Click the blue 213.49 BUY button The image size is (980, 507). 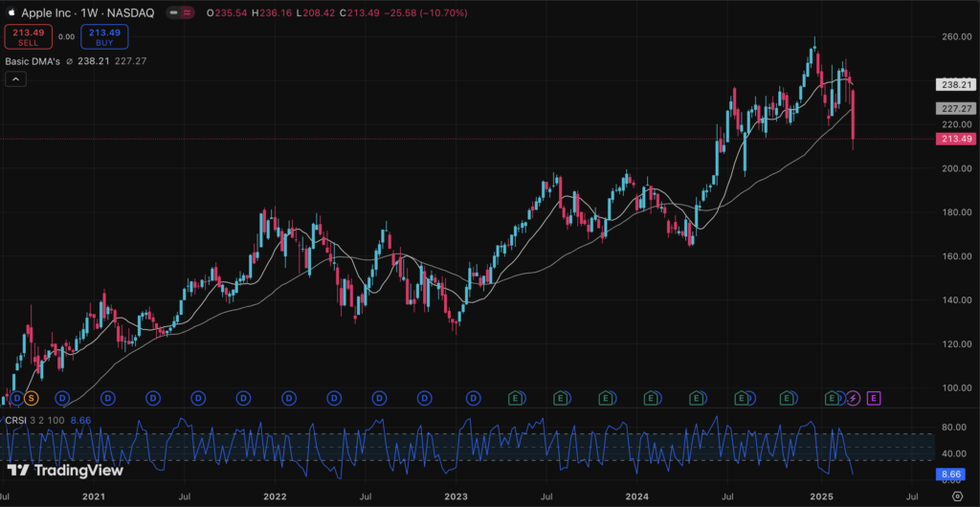coord(104,37)
